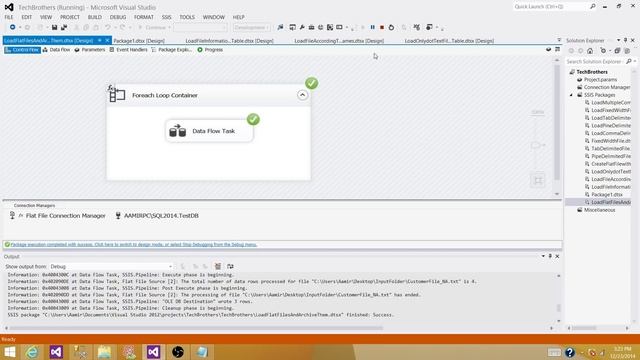
Task: Open the Show output from Debug dropdown
Action: [x=111, y=266]
